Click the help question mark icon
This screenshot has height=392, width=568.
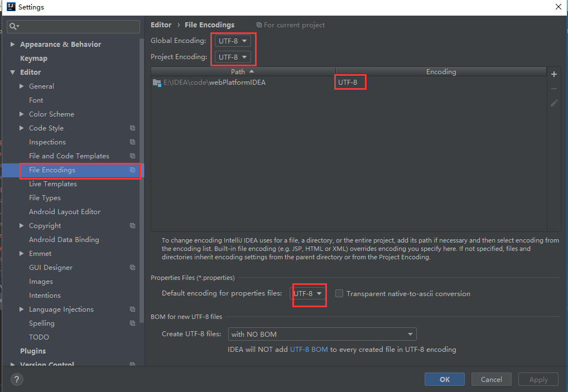[17, 379]
